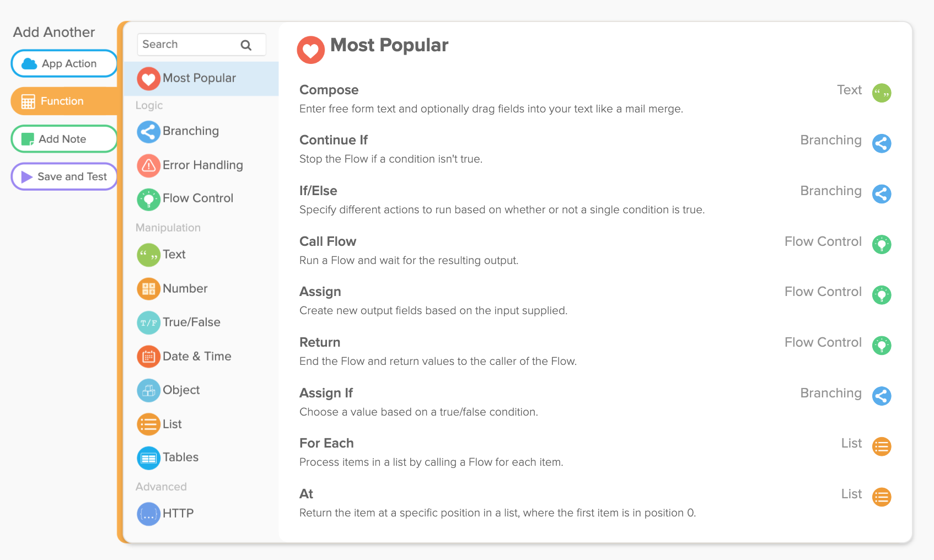The height and width of the screenshot is (560, 934).
Task: Open the Error Handling warning icon
Action: [x=148, y=165]
